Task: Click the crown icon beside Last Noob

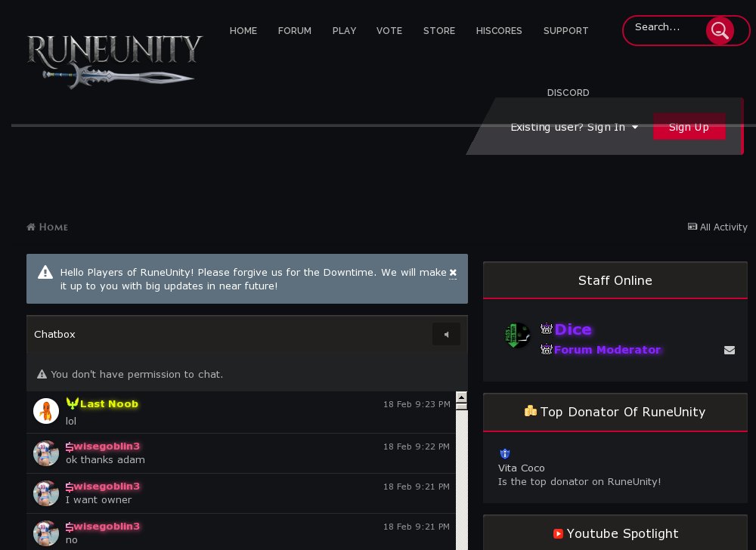Action: [73, 403]
